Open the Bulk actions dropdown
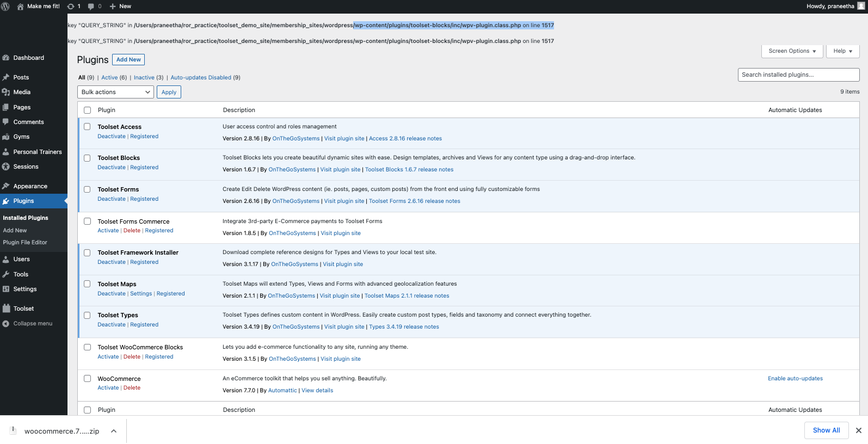 click(115, 92)
